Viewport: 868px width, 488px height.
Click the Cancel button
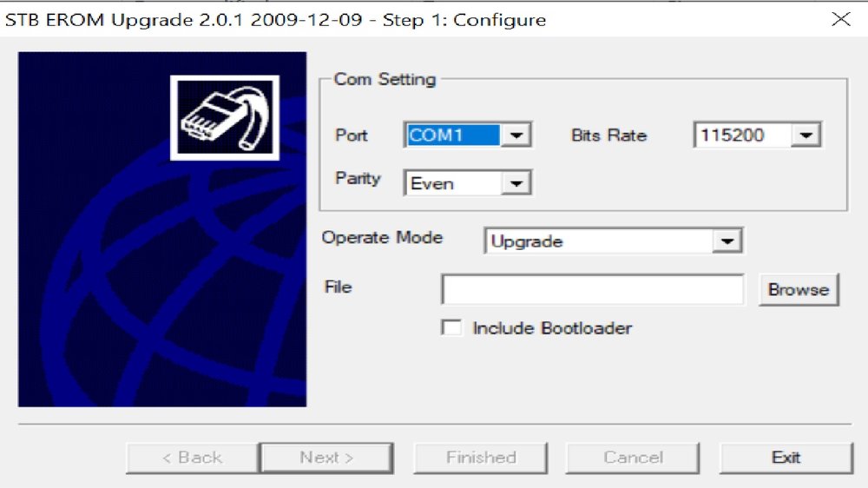coord(633,458)
